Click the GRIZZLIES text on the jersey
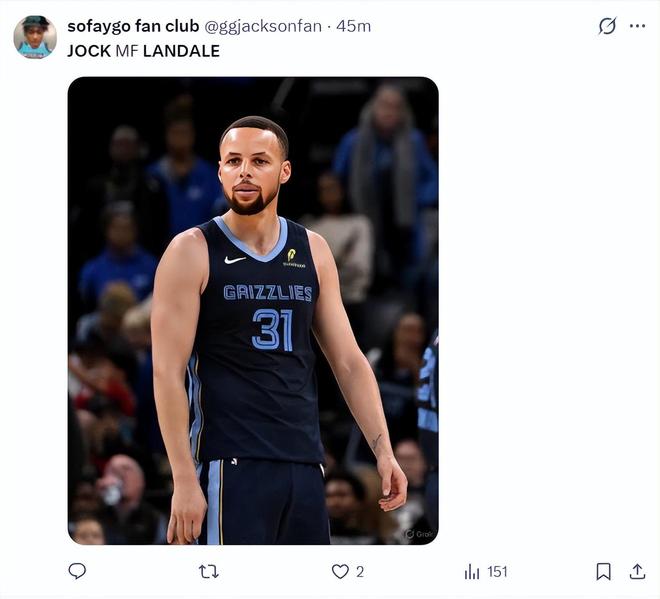Screen dimensions: 660x599 click(x=267, y=293)
